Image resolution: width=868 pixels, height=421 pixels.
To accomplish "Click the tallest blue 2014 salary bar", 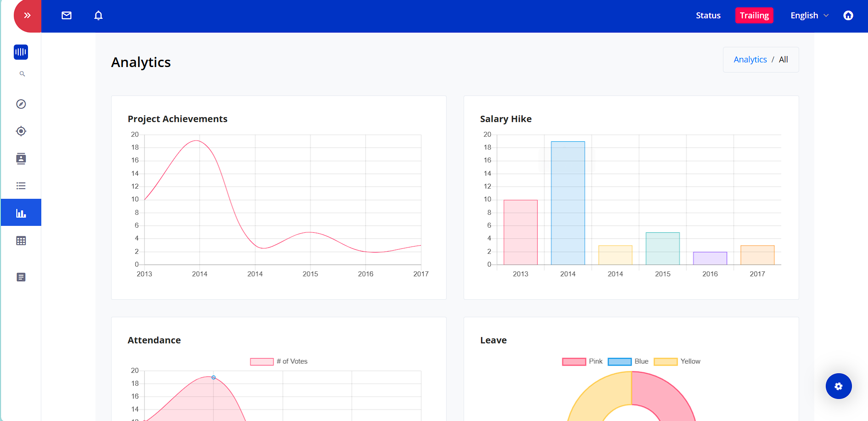I will coord(568,203).
